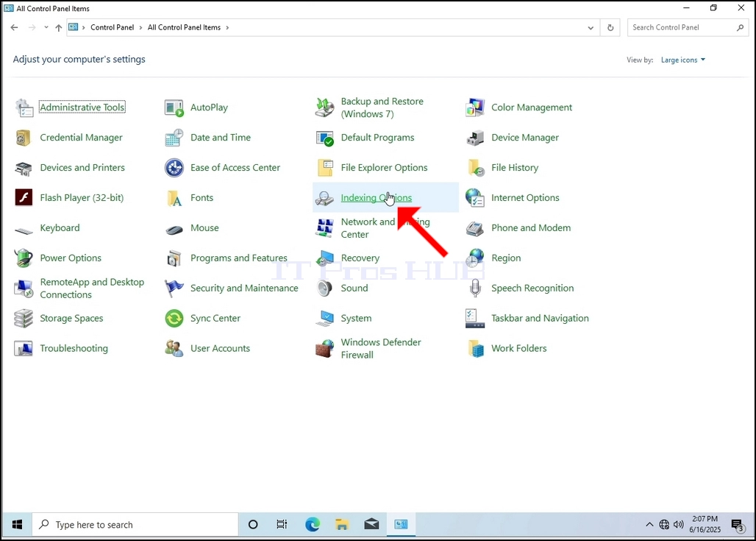Open the volume speaker tray icon
Viewport: 756px width, 541px height.
(678, 525)
